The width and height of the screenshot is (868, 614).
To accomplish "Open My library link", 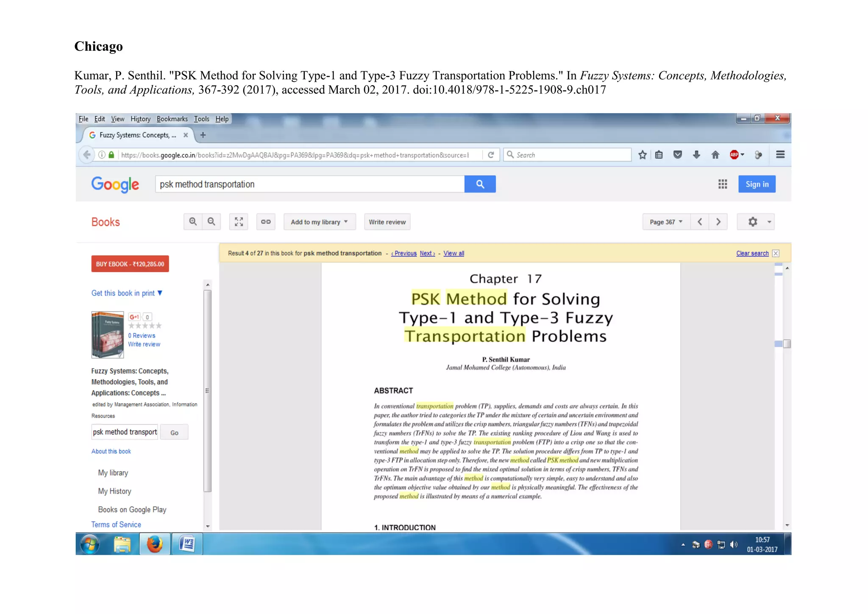I will coord(113,473).
